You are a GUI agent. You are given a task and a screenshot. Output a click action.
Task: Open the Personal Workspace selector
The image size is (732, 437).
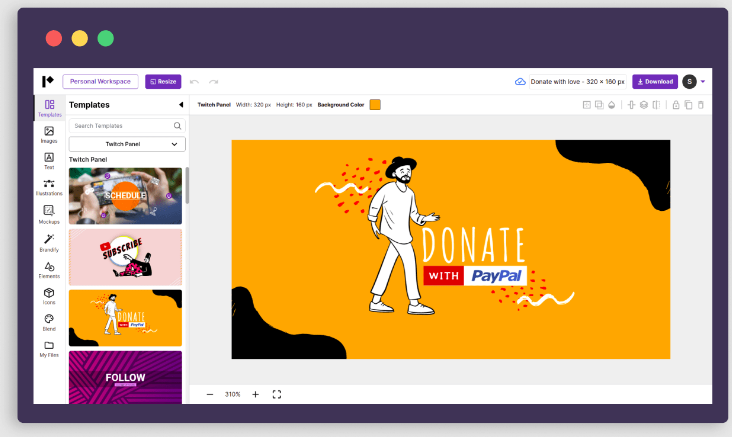[100, 81]
